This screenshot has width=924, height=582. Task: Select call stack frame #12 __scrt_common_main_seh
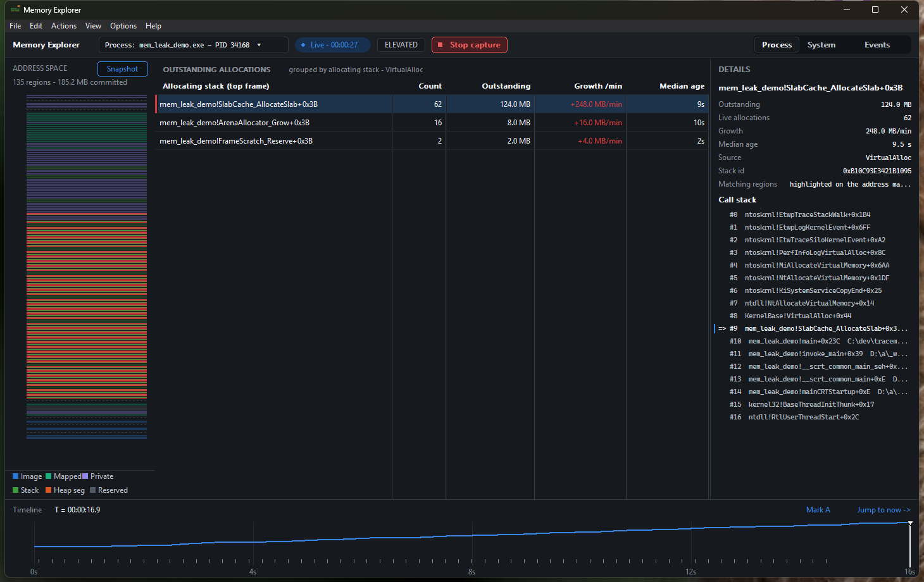(813, 366)
